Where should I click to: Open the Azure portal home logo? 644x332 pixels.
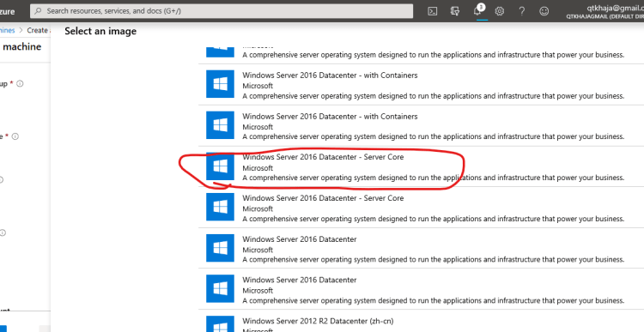pyautogui.click(x=8, y=11)
